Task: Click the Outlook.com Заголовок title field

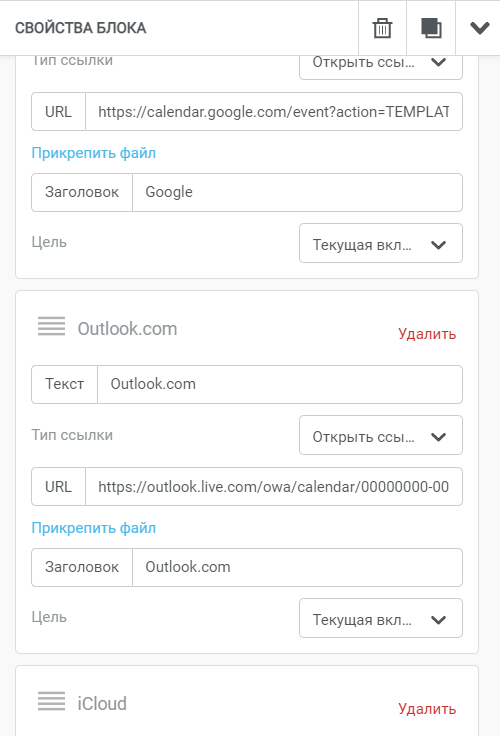Action: (x=297, y=567)
